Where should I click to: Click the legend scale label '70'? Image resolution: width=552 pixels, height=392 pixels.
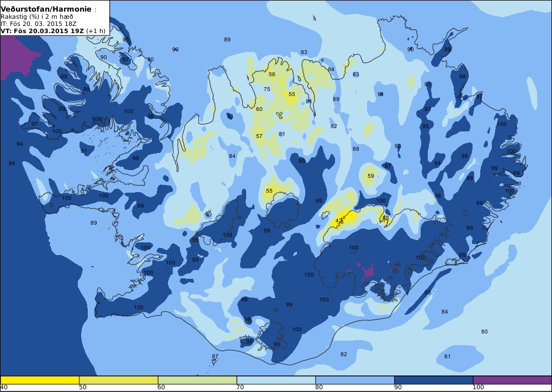pyautogui.click(x=241, y=388)
